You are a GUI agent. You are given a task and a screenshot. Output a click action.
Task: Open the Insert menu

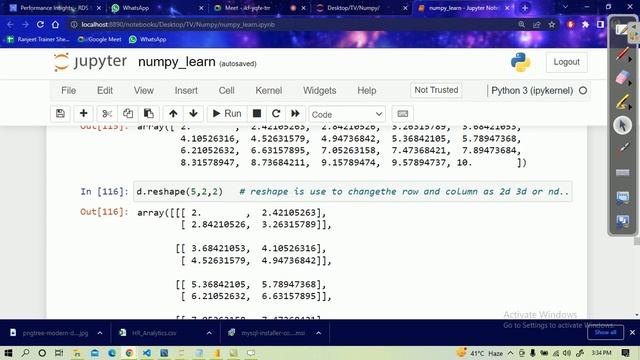coord(186,91)
